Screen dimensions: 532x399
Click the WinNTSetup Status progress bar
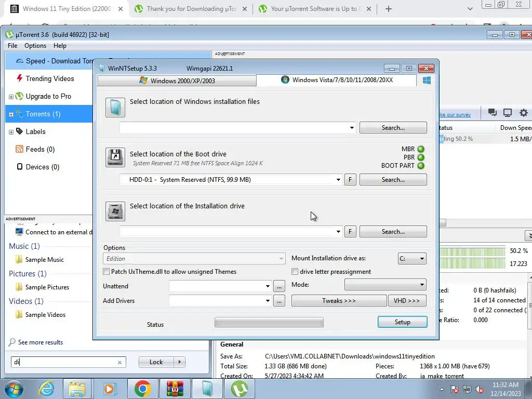tap(269, 322)
